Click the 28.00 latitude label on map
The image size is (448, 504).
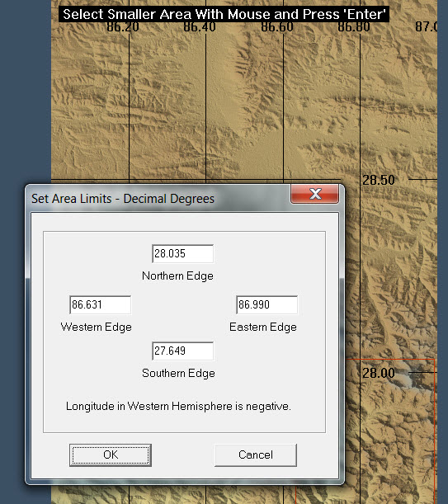point(379,373)
